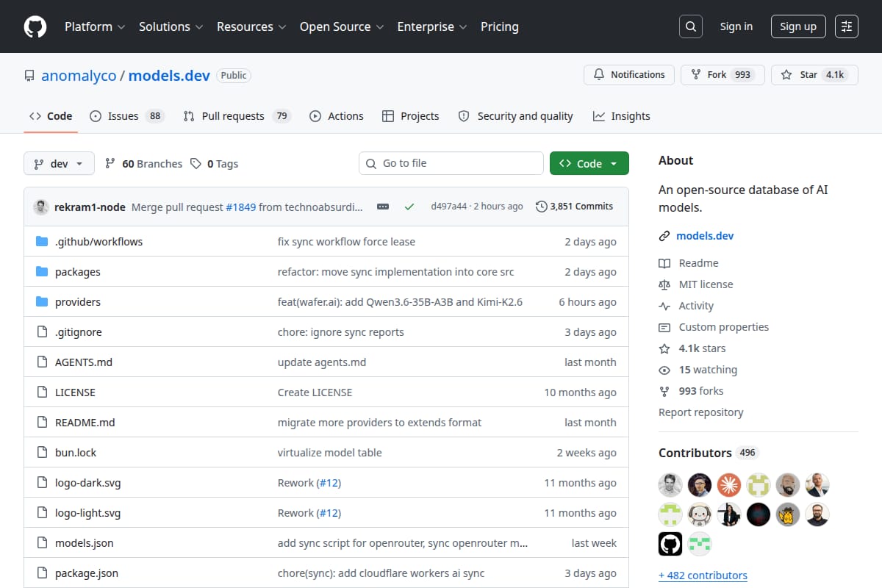The image size is (882, 588).
Task: Open the anomalyco owner link
Action: [x=79, y=76]
